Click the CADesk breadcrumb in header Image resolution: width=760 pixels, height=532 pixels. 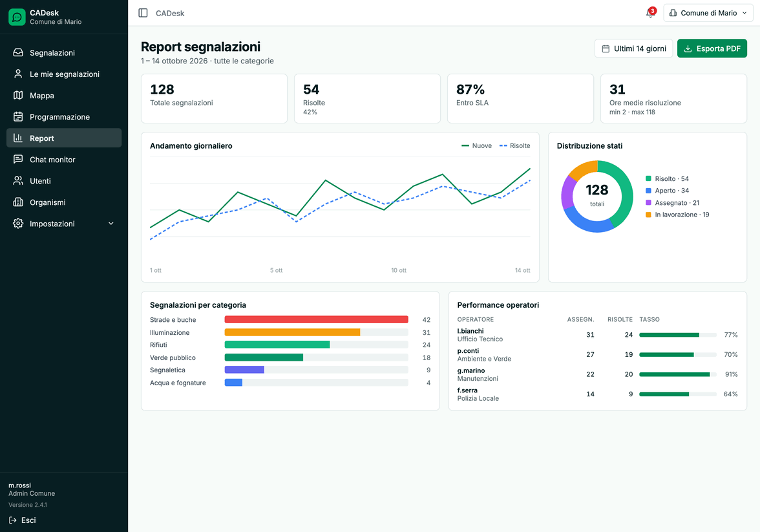click(169, 13)
